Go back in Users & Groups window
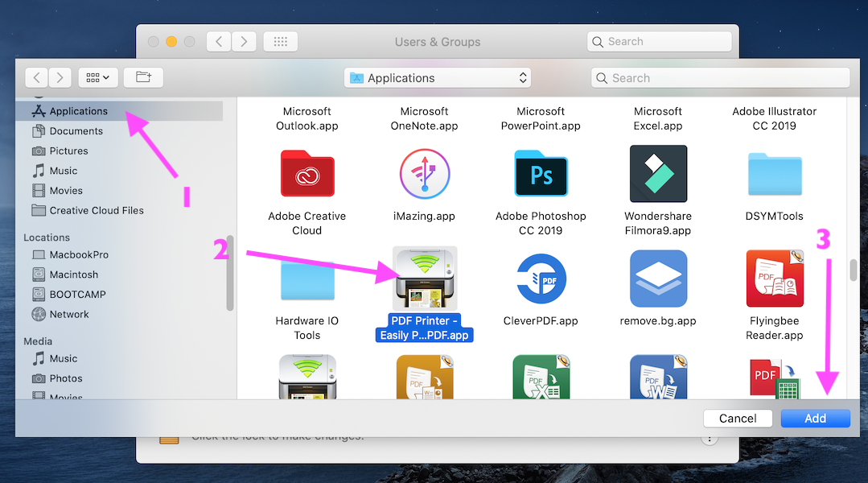Image resolution: width=868 pixels, height=483 pixels. tap(220, 42)
